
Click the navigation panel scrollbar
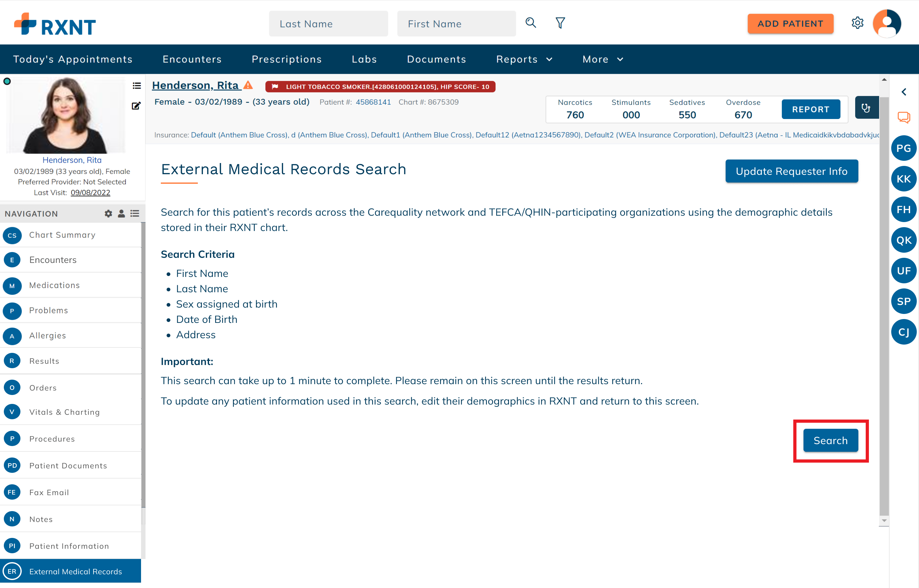tap(143, 365)
